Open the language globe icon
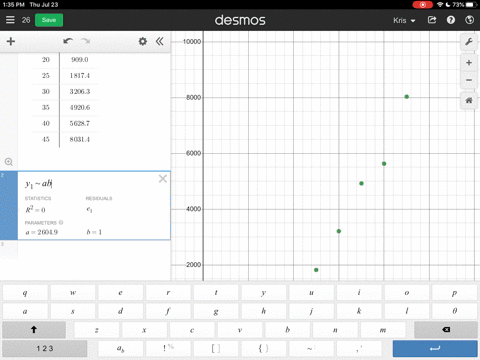The width and height of the screenshot is (480, 360). point(469,20)
